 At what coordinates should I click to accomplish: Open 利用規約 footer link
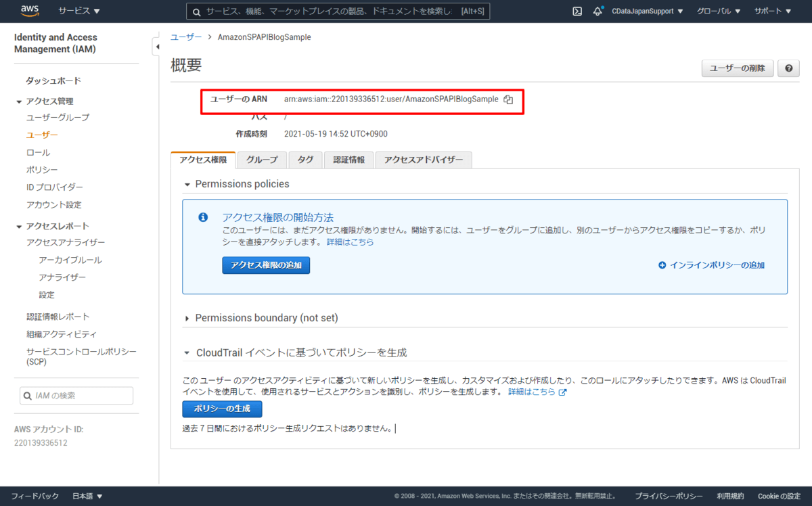730,496
